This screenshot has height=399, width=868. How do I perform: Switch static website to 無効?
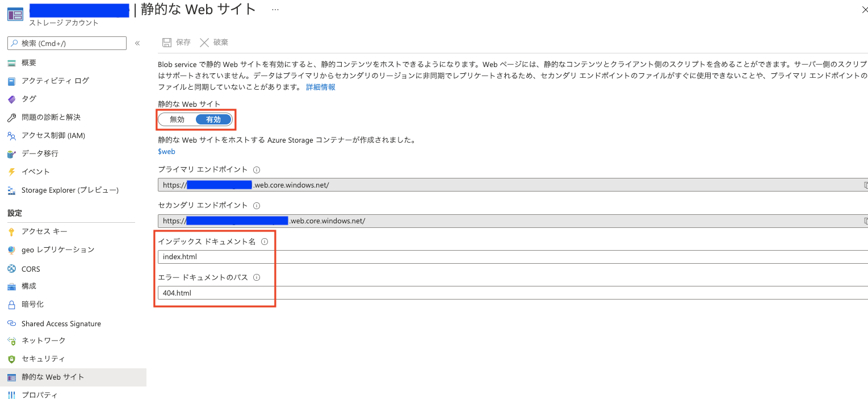(177, 119)
